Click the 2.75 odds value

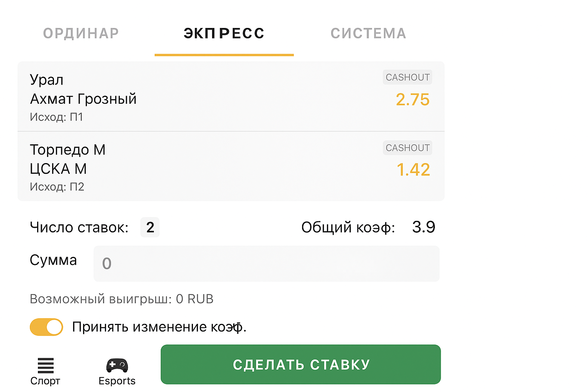413,100
